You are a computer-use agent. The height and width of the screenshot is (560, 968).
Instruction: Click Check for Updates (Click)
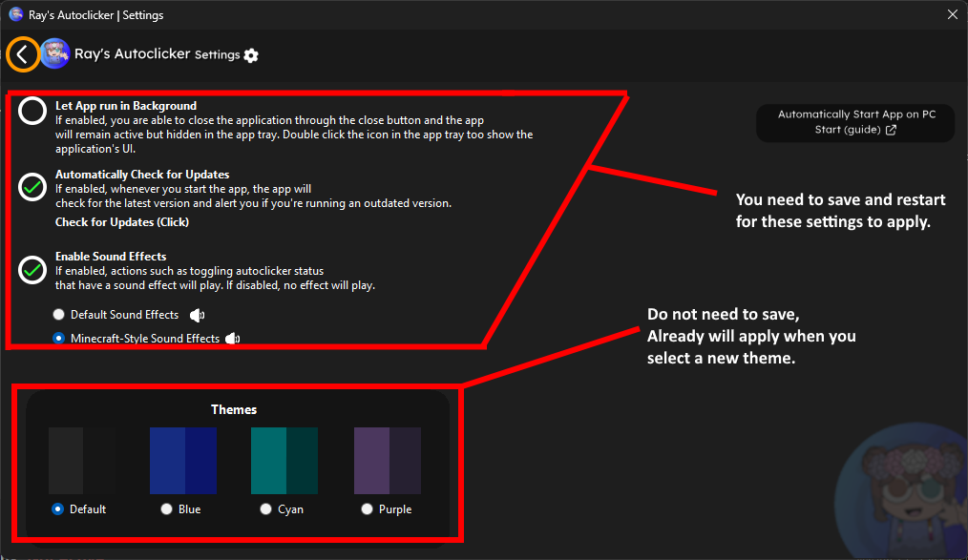[x=122, y=222]
